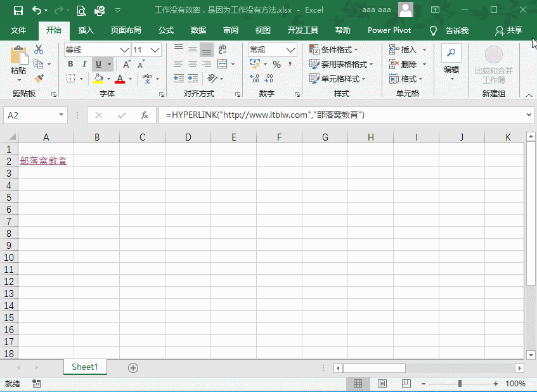Toggle Italic formatting
Screen dimensions: 537x392
[x=84, y=64]
